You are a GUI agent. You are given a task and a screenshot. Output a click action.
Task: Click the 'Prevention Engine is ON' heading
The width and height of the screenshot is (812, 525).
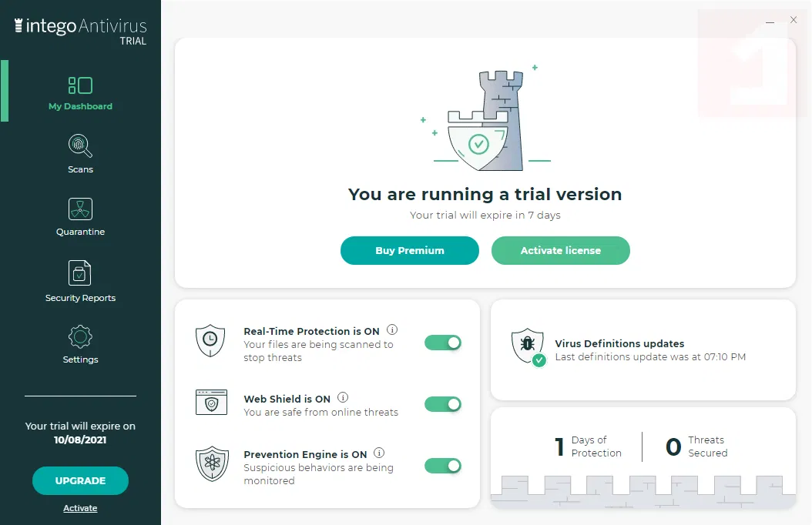(305, 454)
